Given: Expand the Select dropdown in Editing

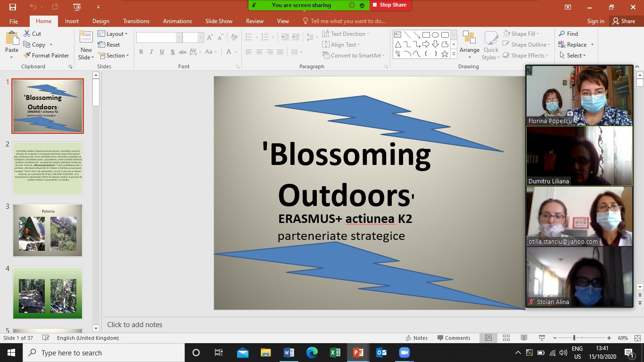Looking at the screenshot, I should (572, 56).
